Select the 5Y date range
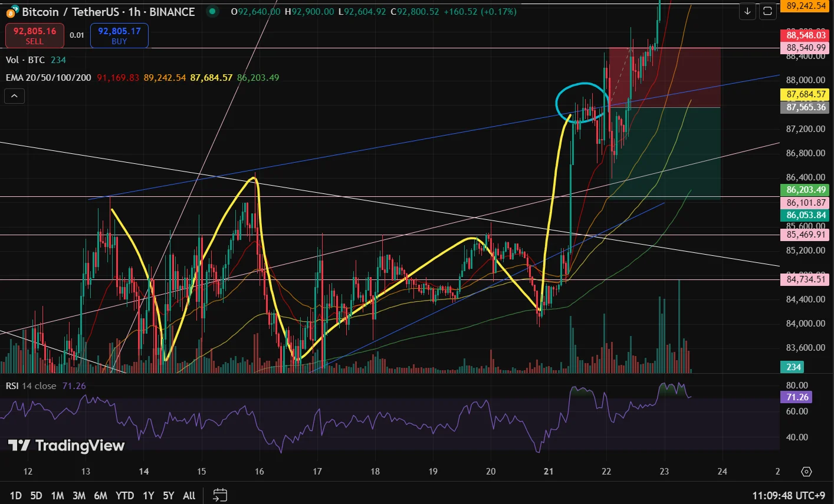 point(169,495)
